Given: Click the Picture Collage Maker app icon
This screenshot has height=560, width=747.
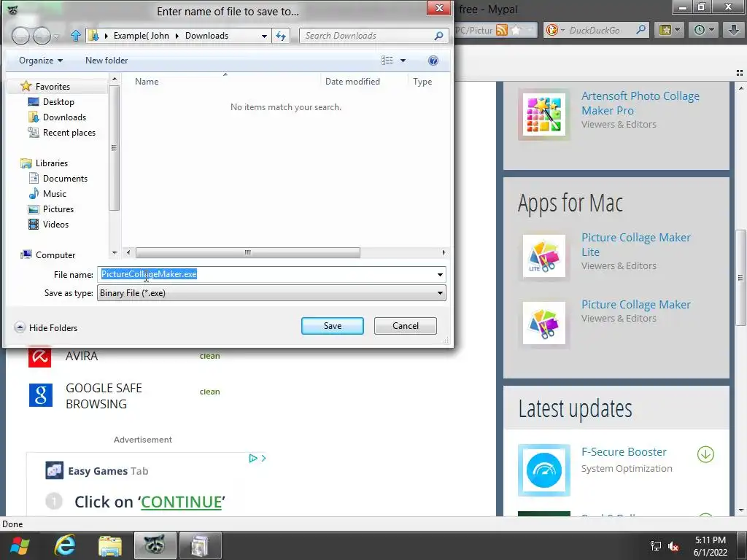Looking at the screenshot, I should pyautogui.click(x=544, y=323).
